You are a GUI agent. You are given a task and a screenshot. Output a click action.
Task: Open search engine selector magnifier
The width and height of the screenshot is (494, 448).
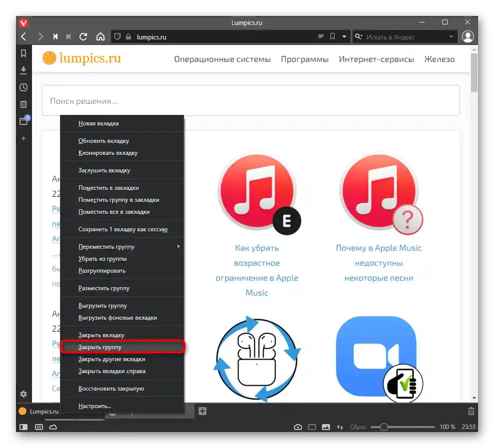[358, 37]
